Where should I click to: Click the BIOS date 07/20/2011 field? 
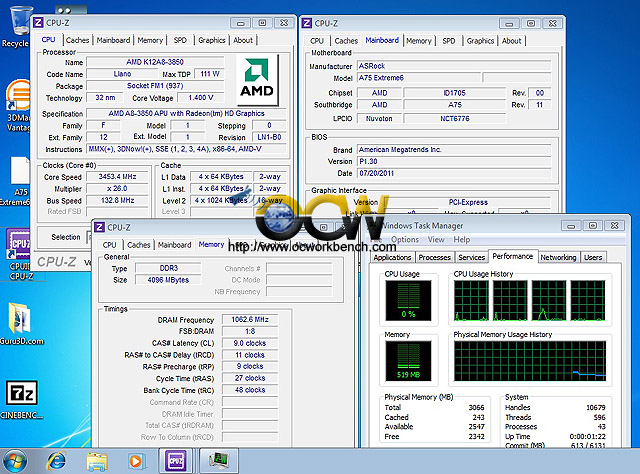[454, 173]
